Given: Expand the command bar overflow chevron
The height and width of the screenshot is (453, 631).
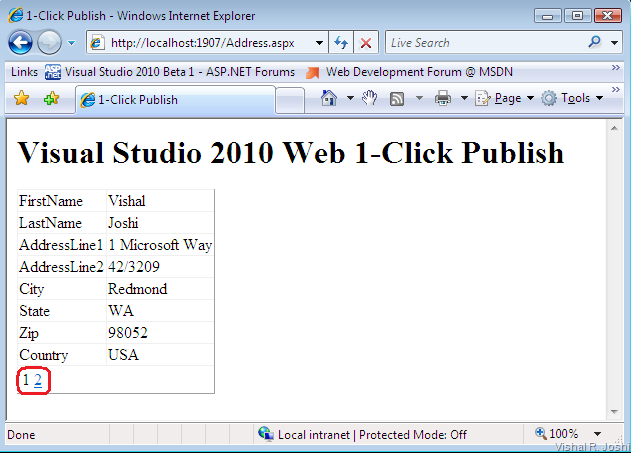Looking at the screenshot, I should [615, 89].
